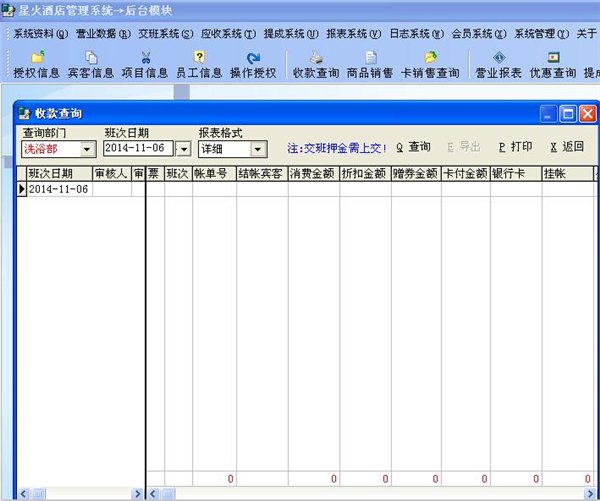Open the 优惠查询 toolbar icon

tap(553, 58)
